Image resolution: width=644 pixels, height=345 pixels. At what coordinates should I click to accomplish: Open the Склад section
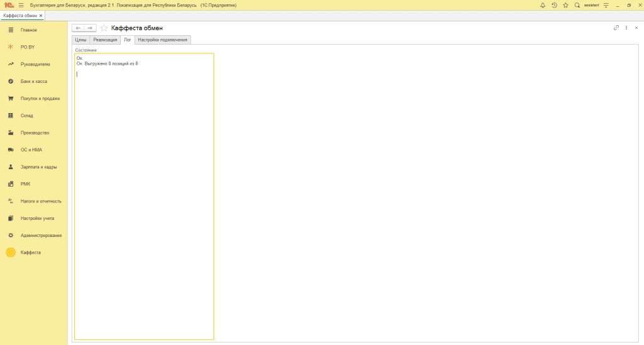point(26,116)
